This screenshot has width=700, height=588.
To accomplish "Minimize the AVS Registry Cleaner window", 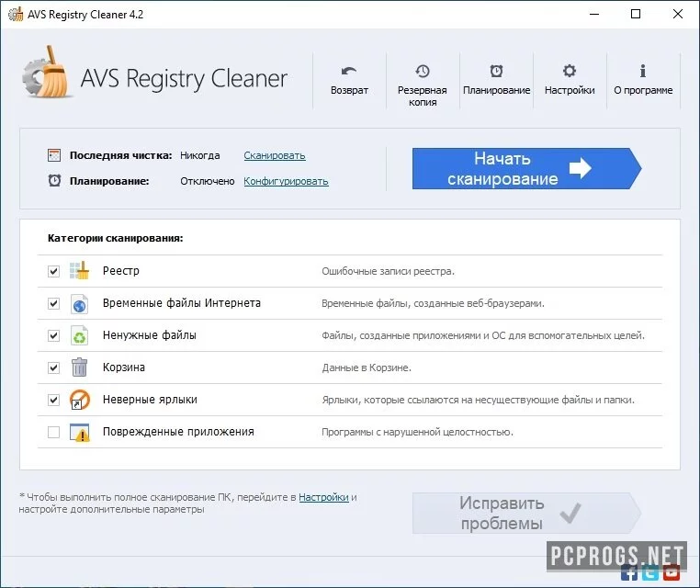I will click(x=594, y=15).
